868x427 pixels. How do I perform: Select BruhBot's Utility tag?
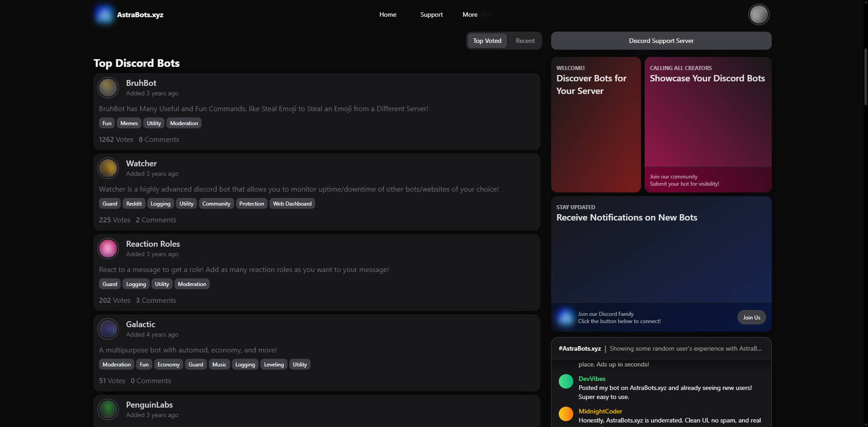154,123
